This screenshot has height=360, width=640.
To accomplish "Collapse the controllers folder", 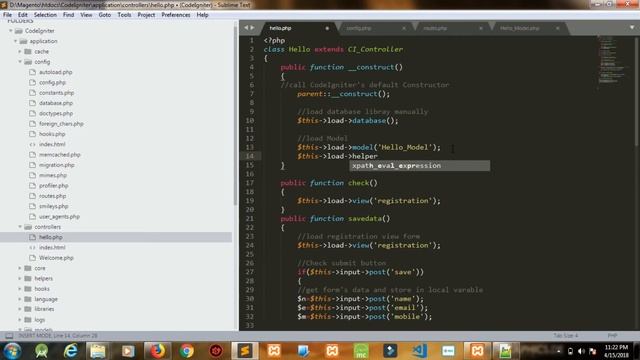I will [x=20, y=227].
